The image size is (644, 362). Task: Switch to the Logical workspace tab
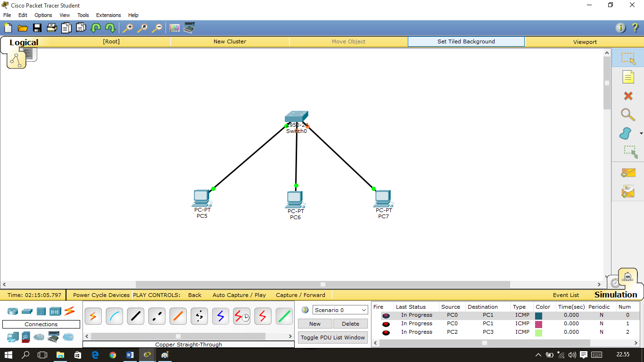(24, 42)
